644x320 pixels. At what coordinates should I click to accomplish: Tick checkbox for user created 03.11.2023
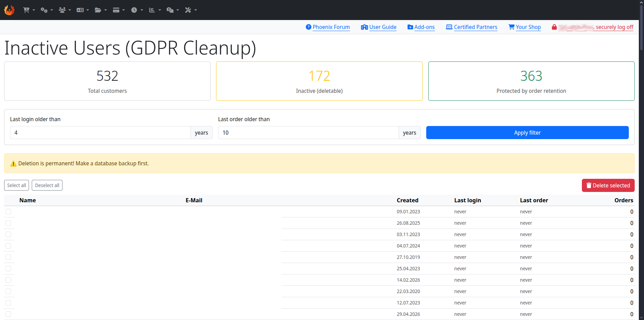pyautogui.click(x=8, y=234)
